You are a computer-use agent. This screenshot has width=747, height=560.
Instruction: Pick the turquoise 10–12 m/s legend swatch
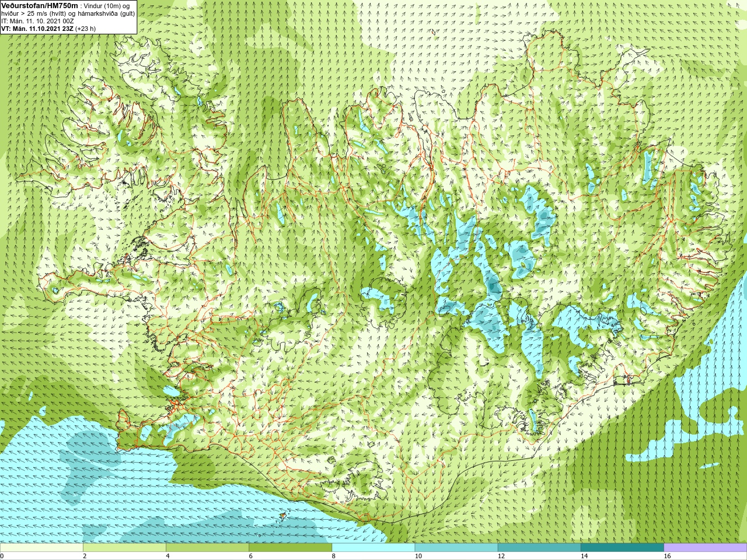[x=456, y=548]
